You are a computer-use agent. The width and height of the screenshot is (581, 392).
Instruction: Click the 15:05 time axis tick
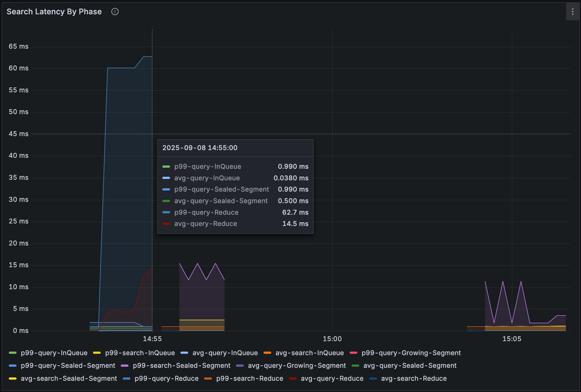click(x=512, y=339)
